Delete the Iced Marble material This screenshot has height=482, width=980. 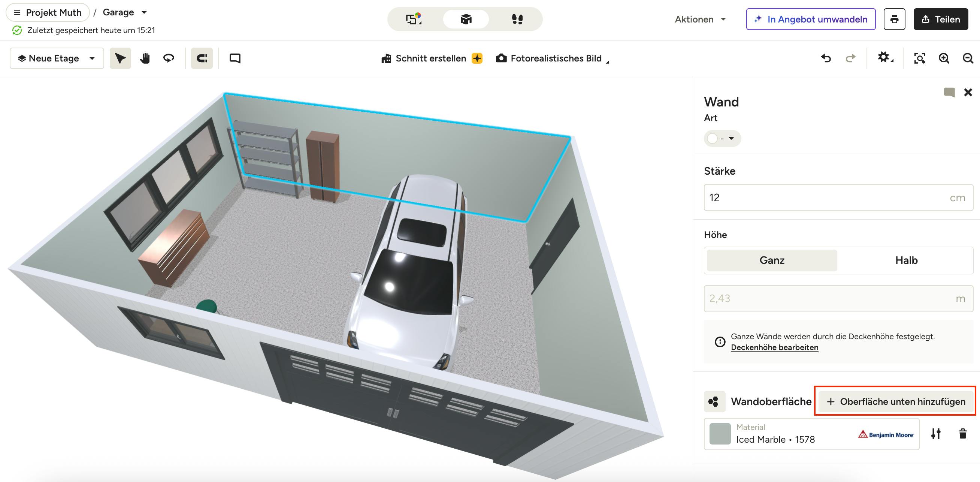pyautogui.click(x=963, y=434)
